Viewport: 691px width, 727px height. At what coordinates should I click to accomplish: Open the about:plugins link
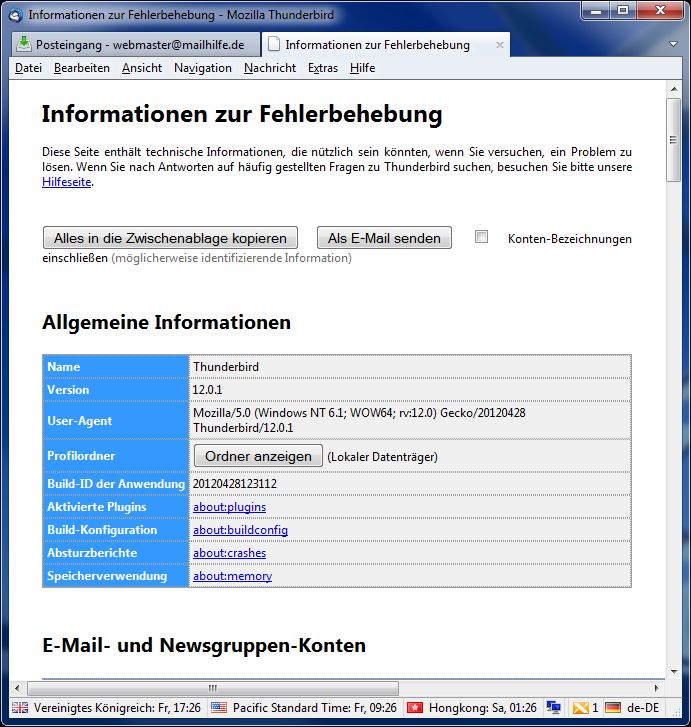pyautogui.click(x=230, y=507)
